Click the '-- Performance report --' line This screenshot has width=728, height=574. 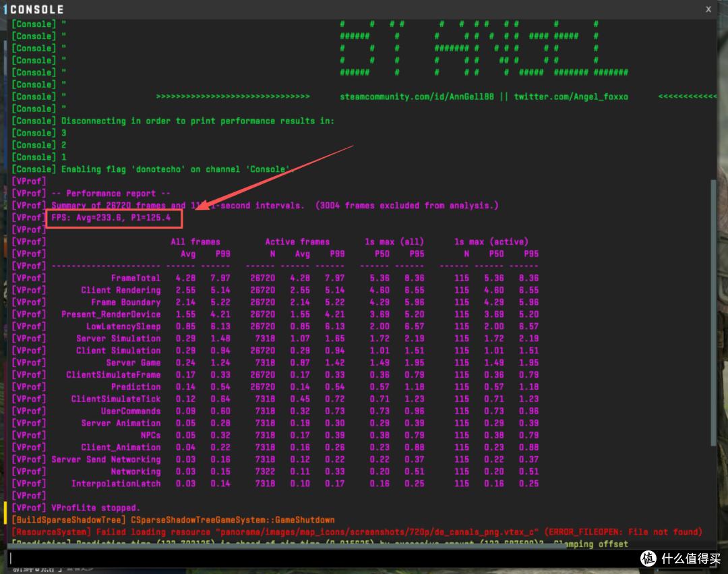111,193
